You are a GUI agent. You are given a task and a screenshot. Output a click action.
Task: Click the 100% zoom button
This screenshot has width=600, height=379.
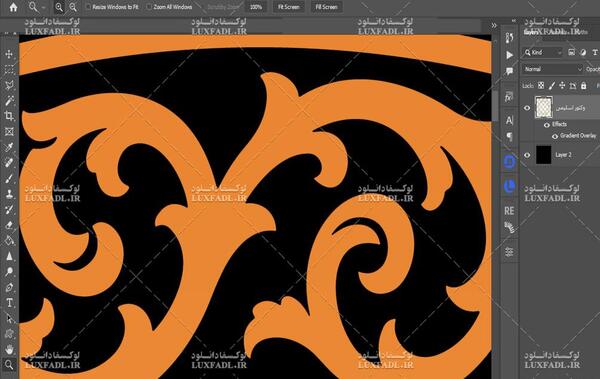pos(256,7)
